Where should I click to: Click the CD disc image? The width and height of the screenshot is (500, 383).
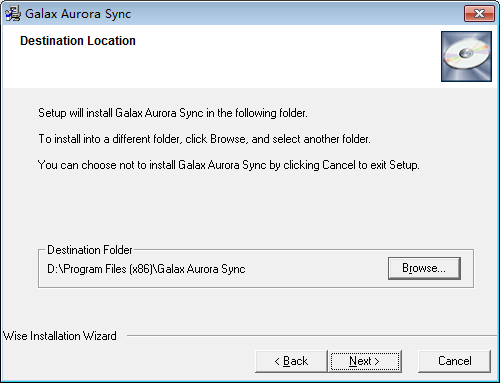[x=466, y=56]
